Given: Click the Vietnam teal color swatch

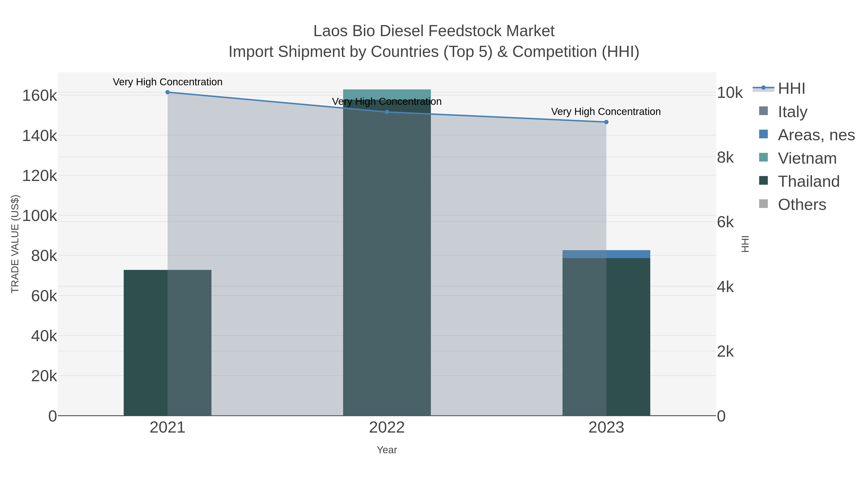Looking at the screenshot, I should [764, 157].
